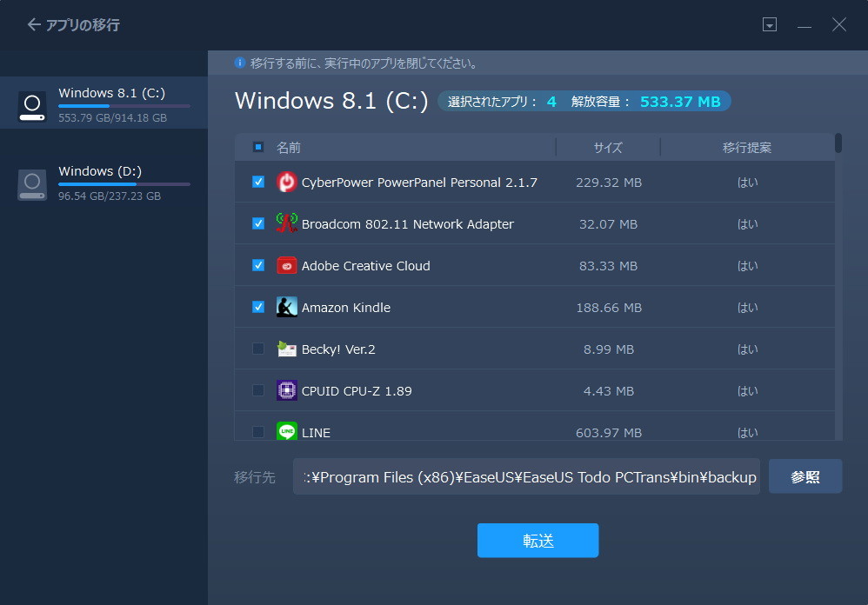
Task: Uncheck Amazon Kindle checkbox
Action: tap(258, 307)
